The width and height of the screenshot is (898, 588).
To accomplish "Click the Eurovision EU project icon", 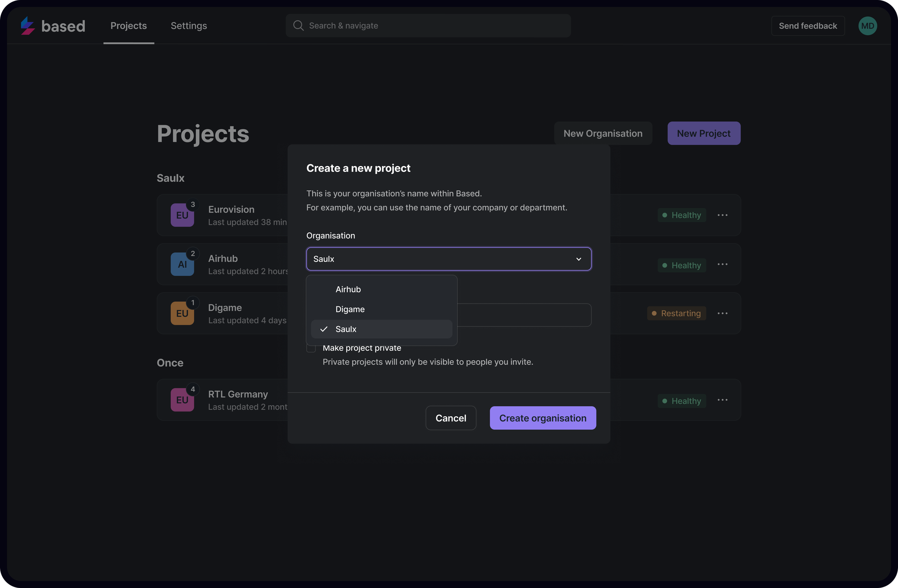I will (x=182, y=215).
